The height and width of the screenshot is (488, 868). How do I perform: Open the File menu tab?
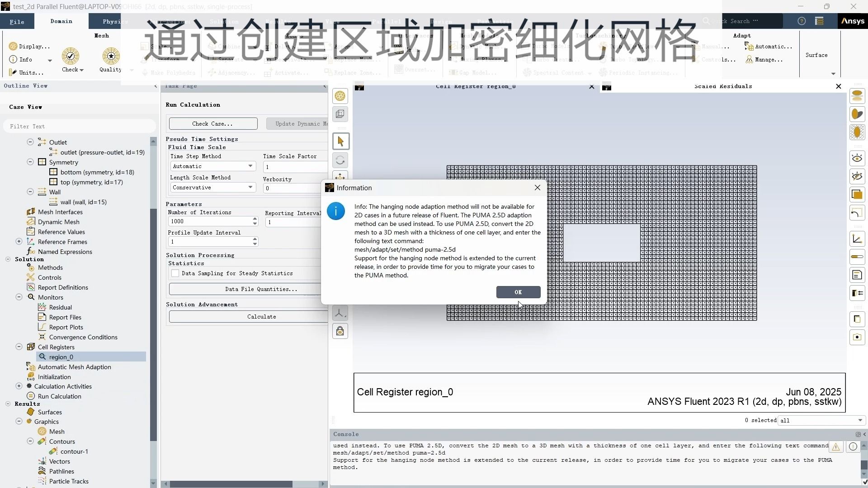pyautogui.click(x=17, y=21)
